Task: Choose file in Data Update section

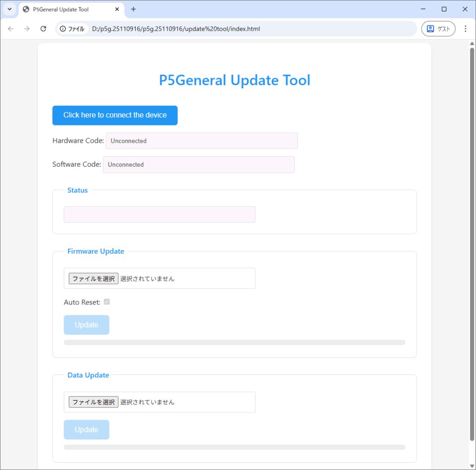Action: point(93,402)
